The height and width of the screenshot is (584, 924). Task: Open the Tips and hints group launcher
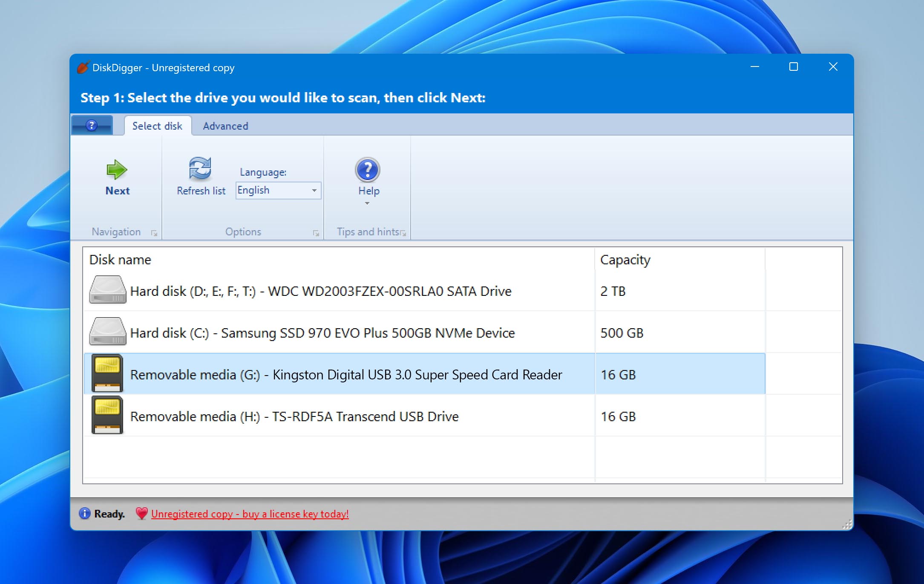(403, 233)
